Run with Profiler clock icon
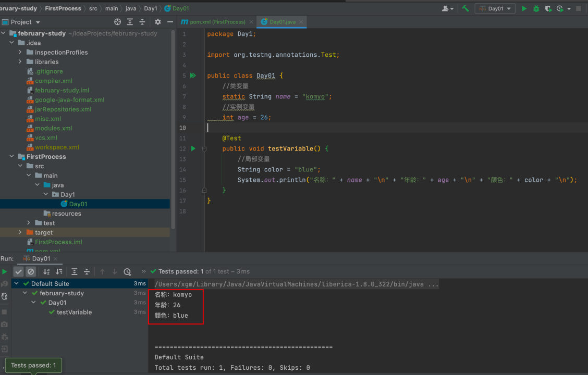Screen dimensions: 588x375 pyautogui.click(x=560, y=8)
